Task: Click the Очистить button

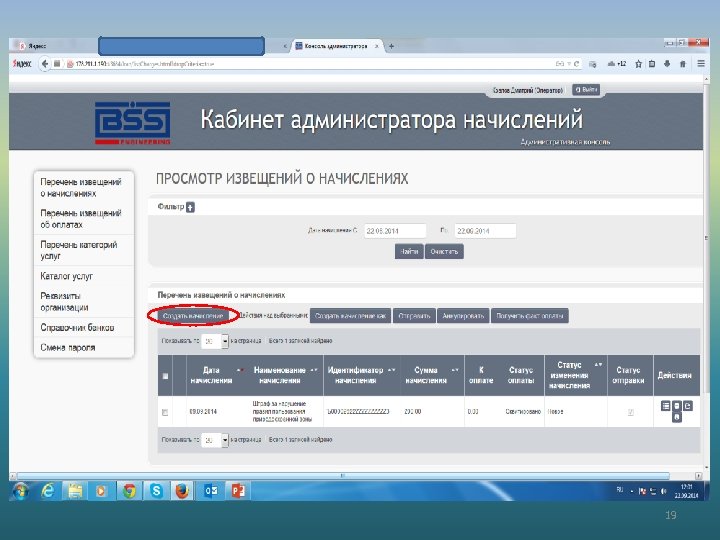Action: [444, 252]
